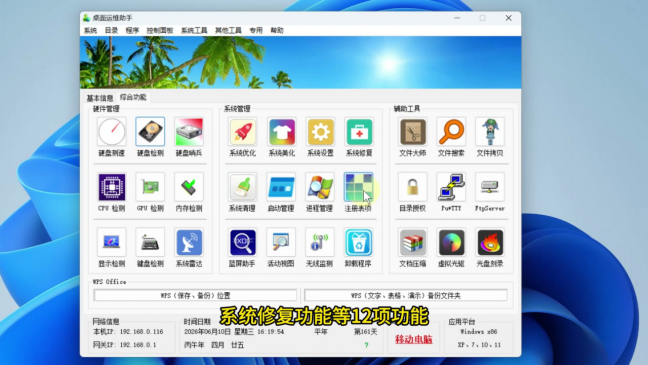This screenshot has height=365, width=648.
Task: Open the 目录授权 padlock icon
Action: click(x=412, y=187)
